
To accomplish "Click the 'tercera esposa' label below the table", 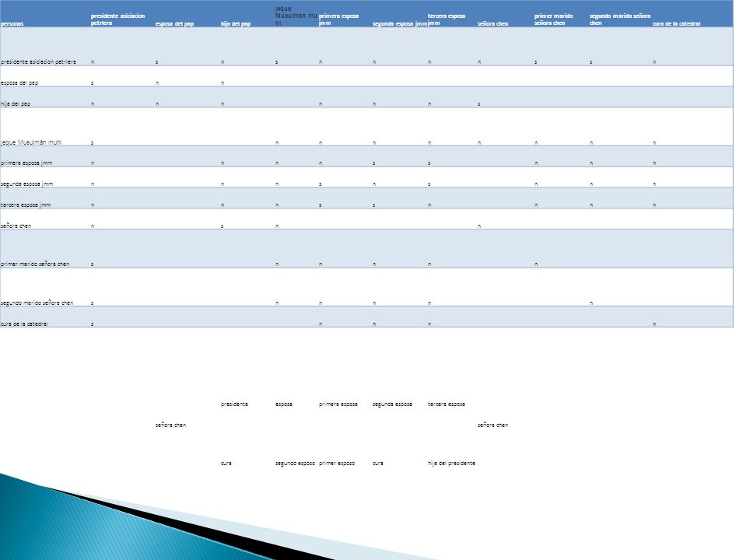I will (447, 404).
